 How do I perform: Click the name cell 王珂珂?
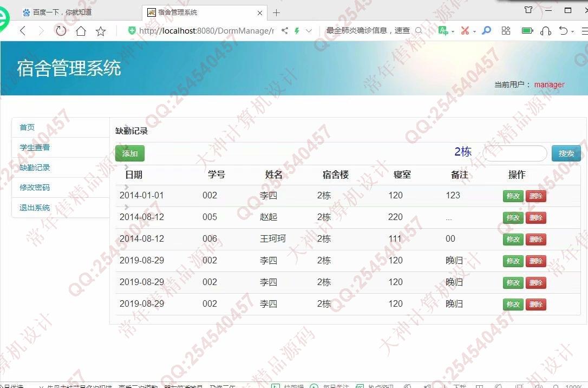click(273, 238)
